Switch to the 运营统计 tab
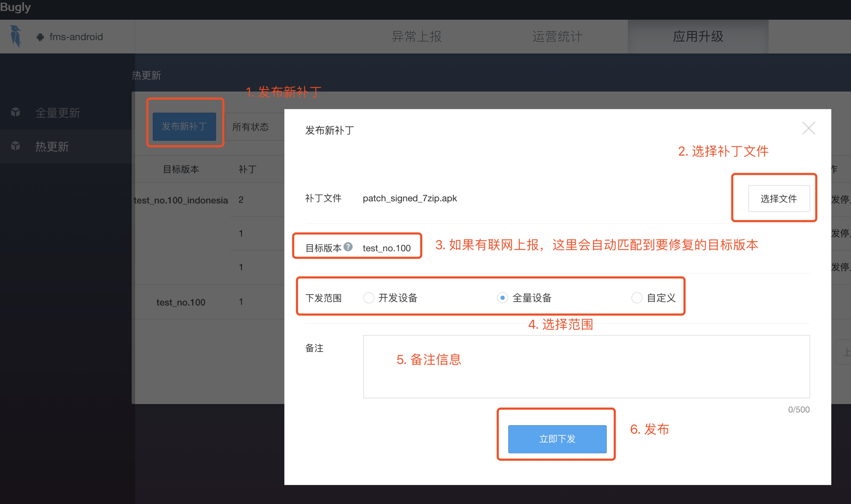Viewport: 851px width, 504px height. 557,36
